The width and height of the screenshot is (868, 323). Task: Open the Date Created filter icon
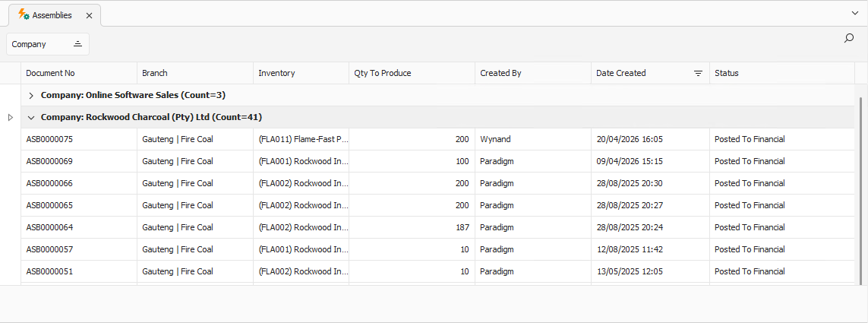[x=699, y=73]
